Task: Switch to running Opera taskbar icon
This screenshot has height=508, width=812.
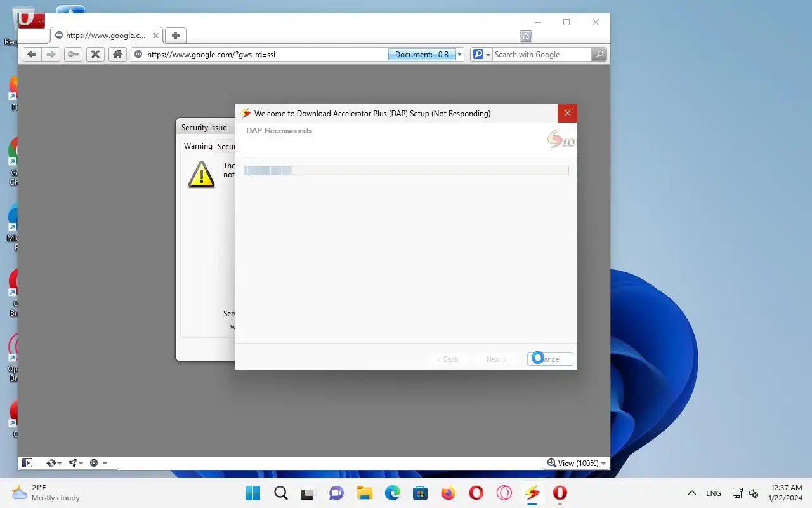Action: [560, 493]
